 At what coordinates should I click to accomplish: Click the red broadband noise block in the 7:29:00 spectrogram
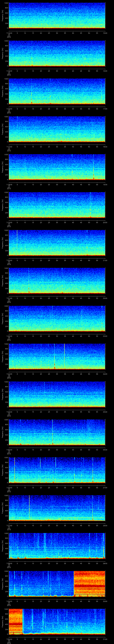(x=89, y=584)
